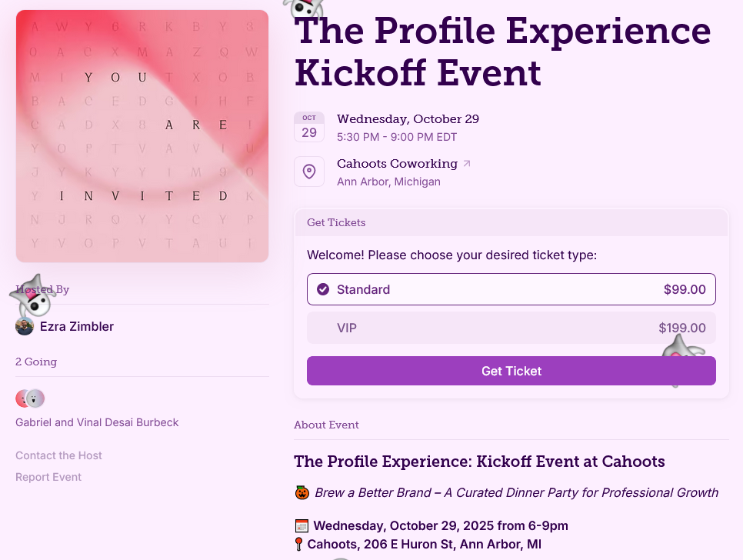The height and width of the screenshot is (560, 743).
Task: Click the Ann Arbor, Michigan location text
Action: click(x=388, y=182)
